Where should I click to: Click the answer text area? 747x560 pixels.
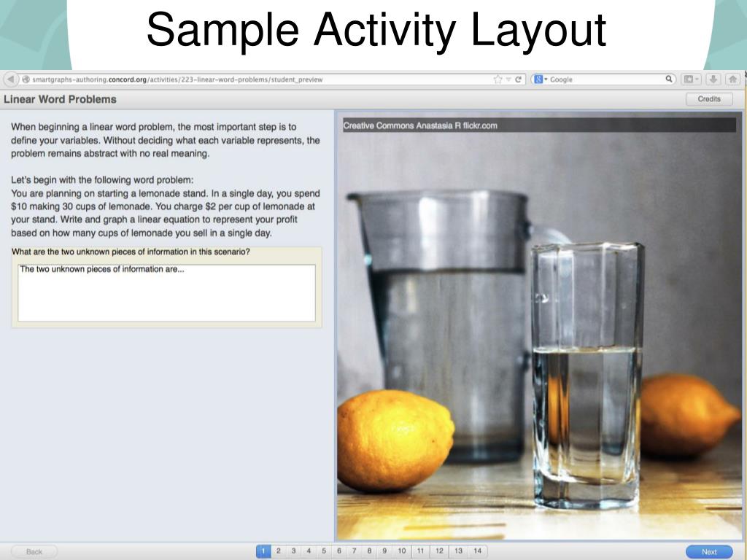click(x=167, y=293)
